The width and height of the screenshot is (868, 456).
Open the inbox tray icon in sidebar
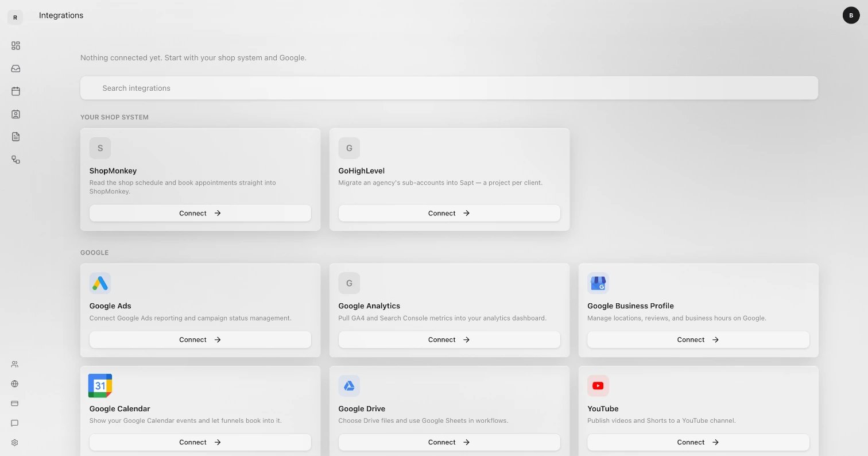15,68
